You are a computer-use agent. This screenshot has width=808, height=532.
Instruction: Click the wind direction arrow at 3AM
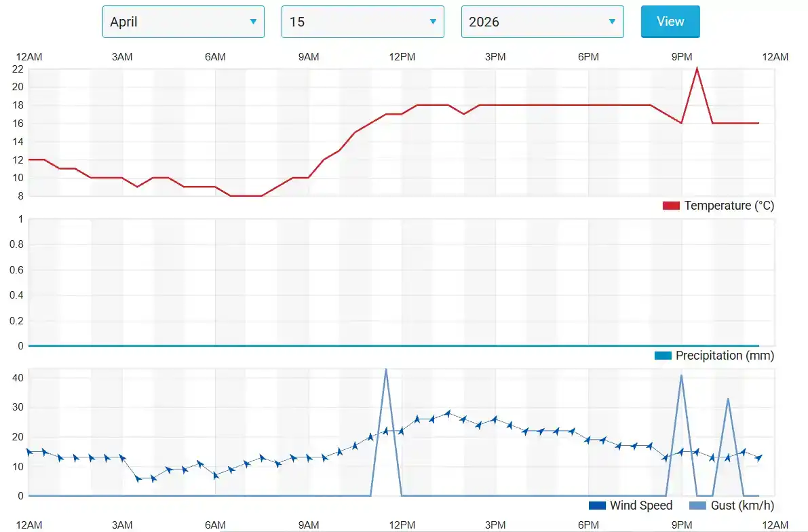tap(122, 458)
